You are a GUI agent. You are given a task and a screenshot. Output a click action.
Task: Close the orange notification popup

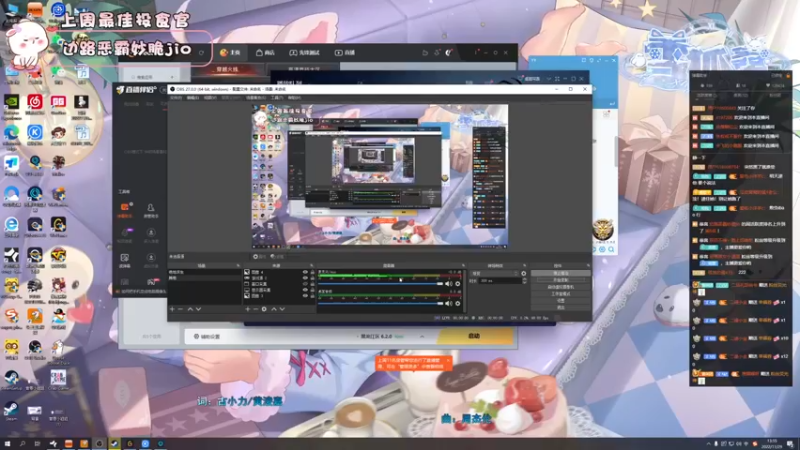click(448, 360)
